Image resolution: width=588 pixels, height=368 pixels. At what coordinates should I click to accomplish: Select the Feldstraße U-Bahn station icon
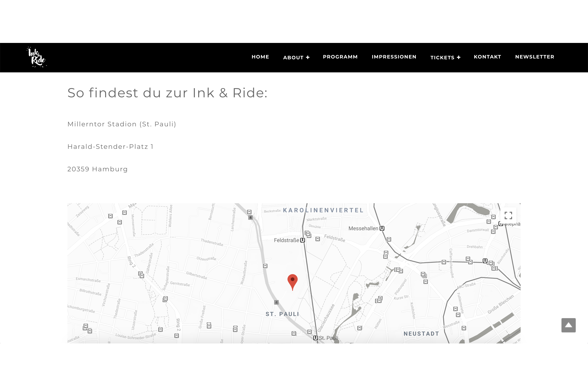click(303, 240)
